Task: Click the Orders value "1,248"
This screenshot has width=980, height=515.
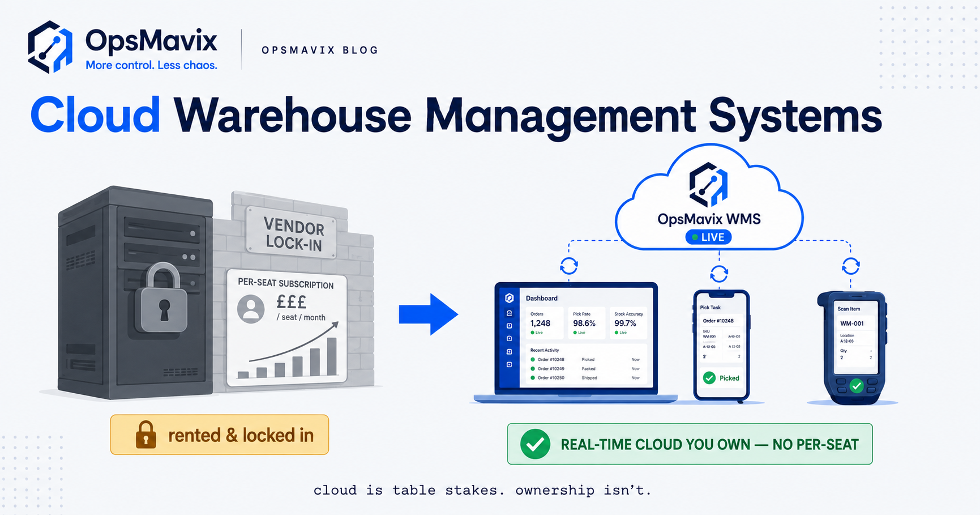Action: click(540, 323)
